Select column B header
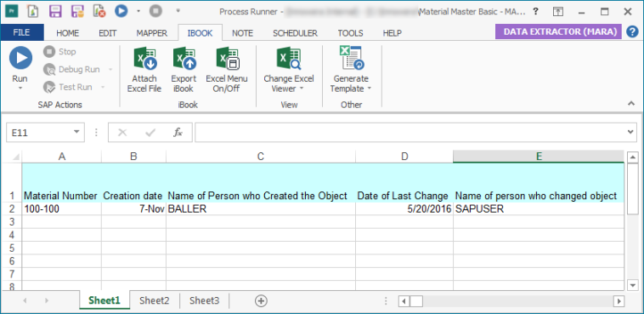This screenshot has height=314, width=644. (x=134, y=157)
